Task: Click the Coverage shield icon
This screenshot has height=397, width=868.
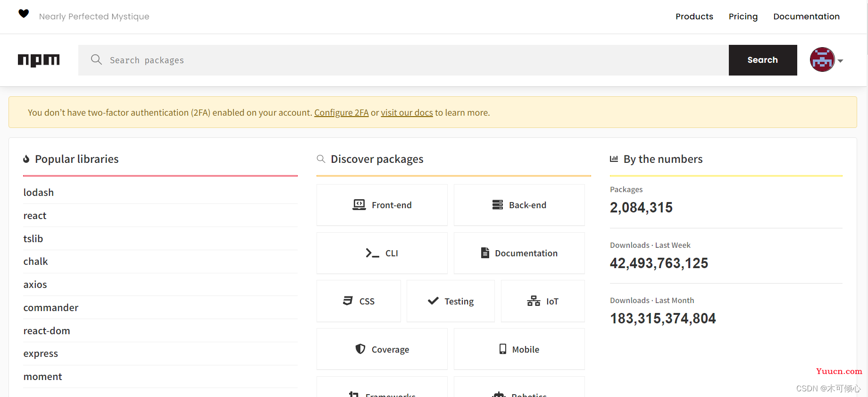Action: point(360,349)
